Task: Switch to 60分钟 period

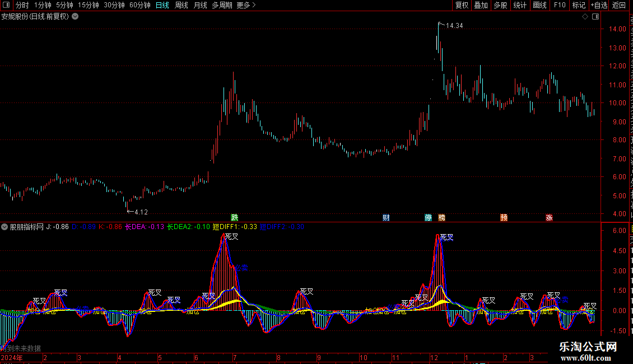Action: 140,5
